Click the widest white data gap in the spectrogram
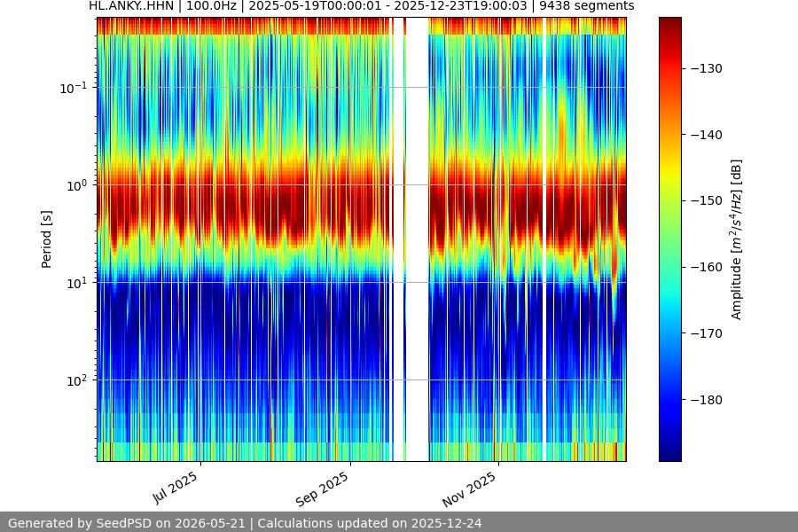Viewport: 798px width, 532px height. click(417, 239)
